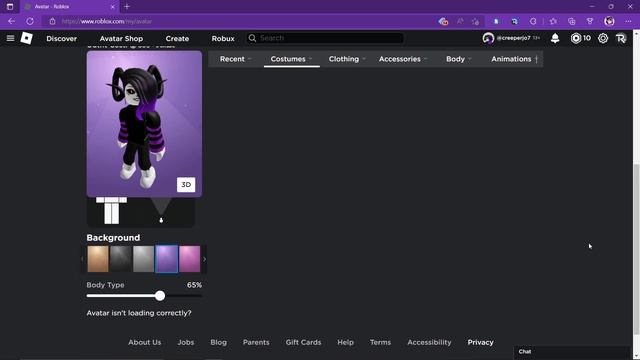
Task: Open the Gift Cards footer link
Action: pos(303,342)
